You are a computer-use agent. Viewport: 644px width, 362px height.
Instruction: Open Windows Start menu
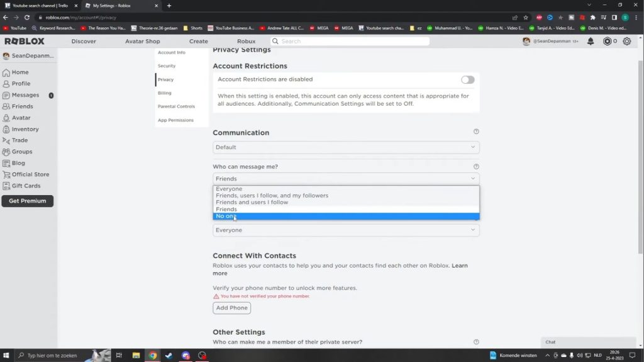[x=6, y=356]
